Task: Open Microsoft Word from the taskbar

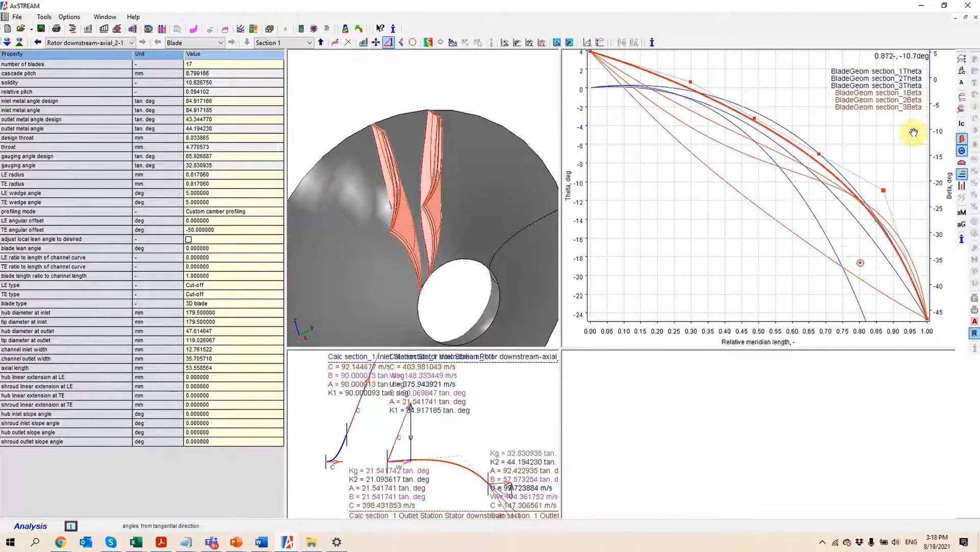Action: pos(261,542)
